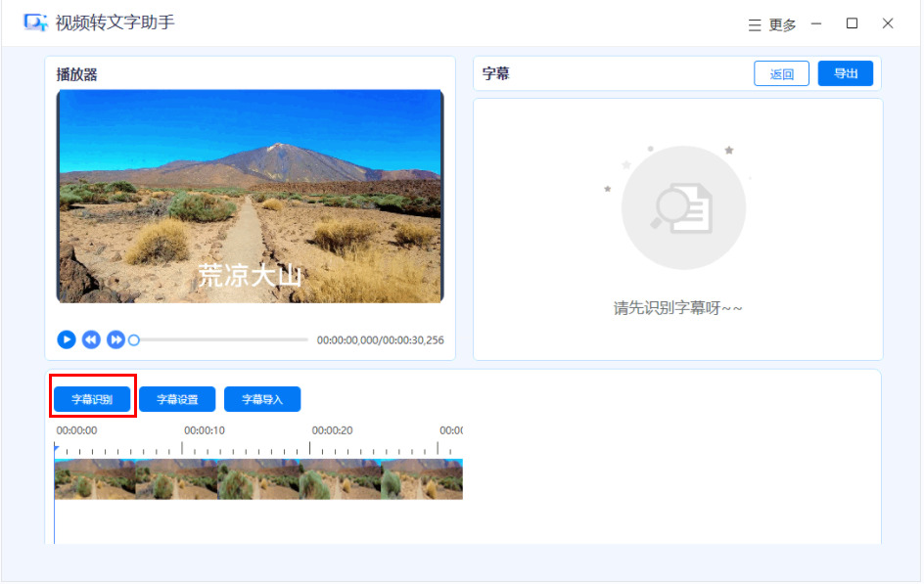
Task: Minimize the application window
Action: [816, 23]
